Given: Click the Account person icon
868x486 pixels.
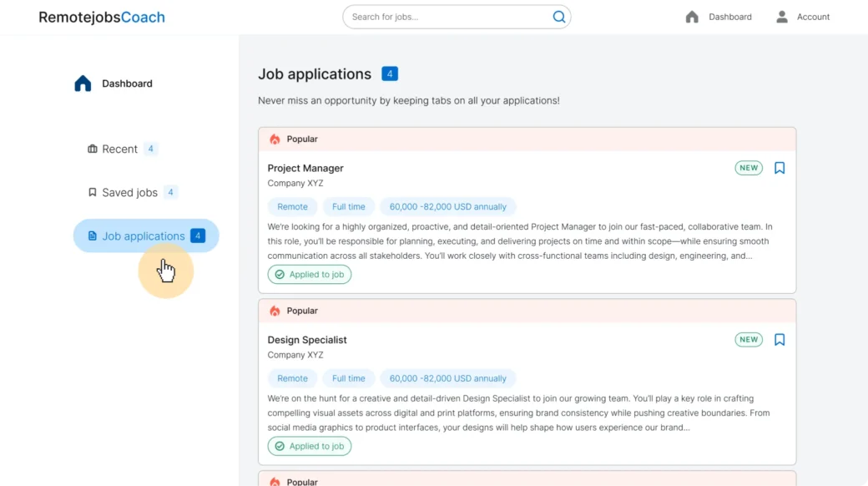Looking at the screenshot, I should tap(782, 17).
